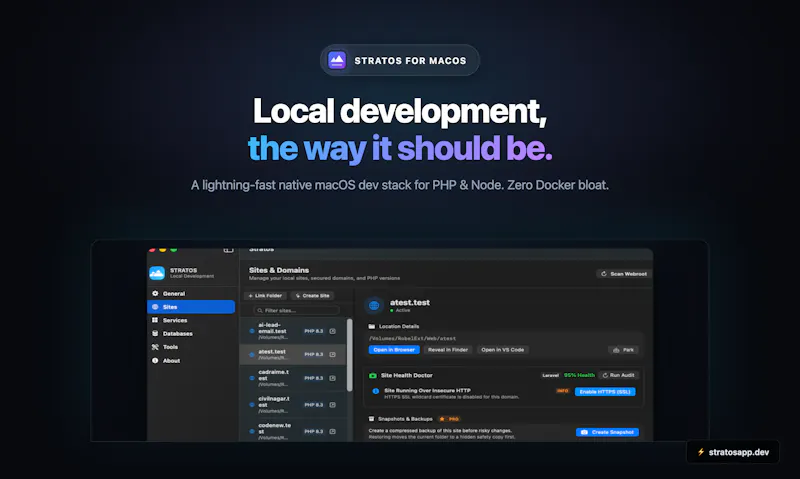Click the Tools wrench icon
Image resolution: width=800 pixels, height=479 pixels.
click(x=155, y=346)
